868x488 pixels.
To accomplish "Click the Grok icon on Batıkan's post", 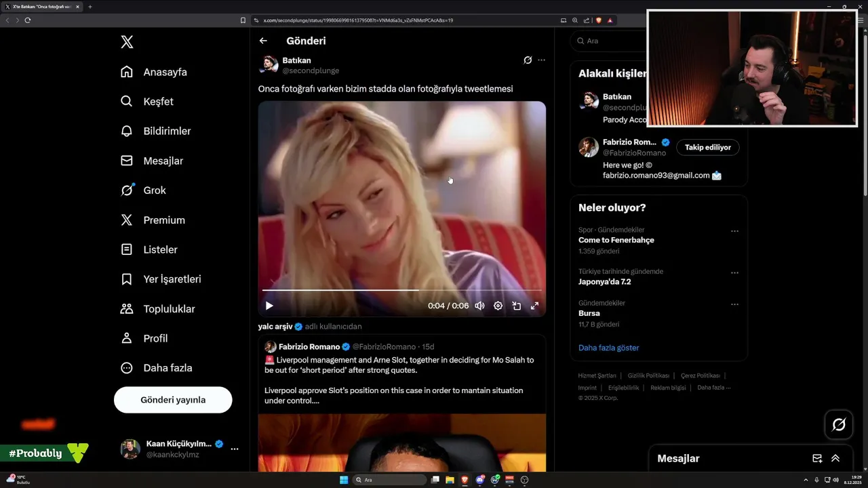I will coord(528,60).
